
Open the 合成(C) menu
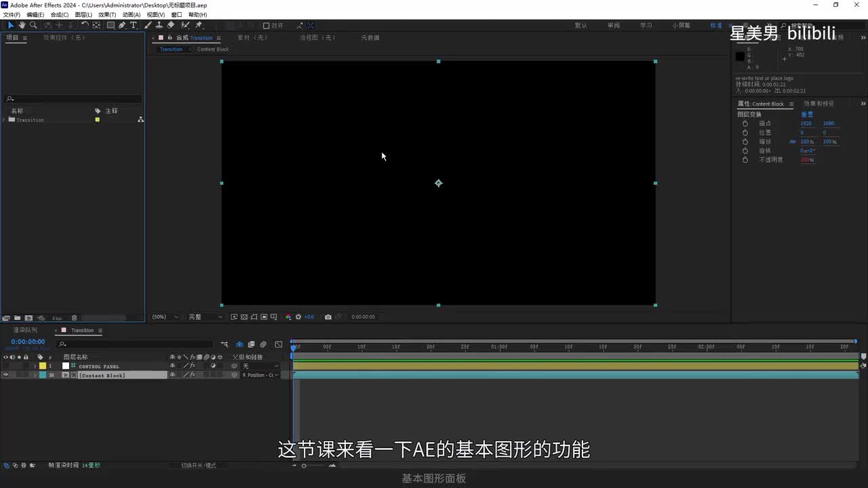click(60, 14)
